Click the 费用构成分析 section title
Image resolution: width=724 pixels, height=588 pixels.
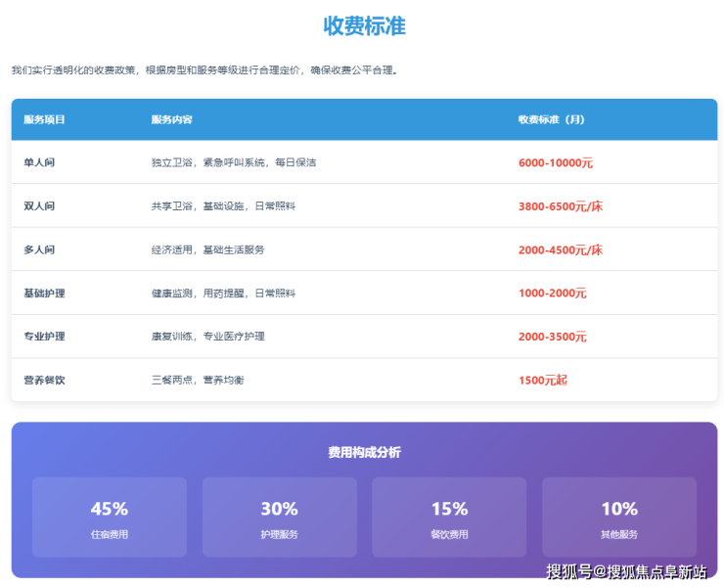(x=364, y=453)
